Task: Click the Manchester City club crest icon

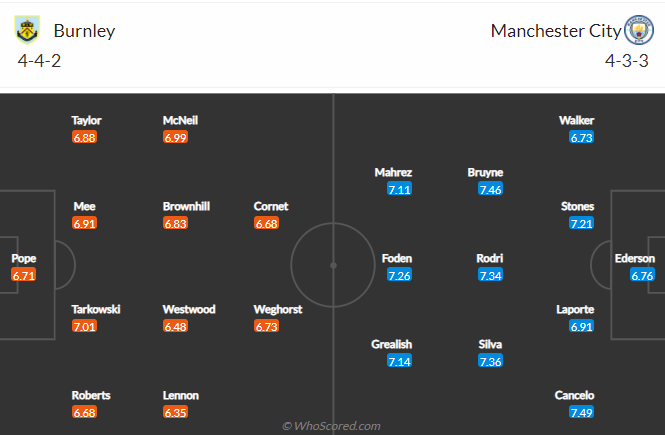Action: click(639, 30)
